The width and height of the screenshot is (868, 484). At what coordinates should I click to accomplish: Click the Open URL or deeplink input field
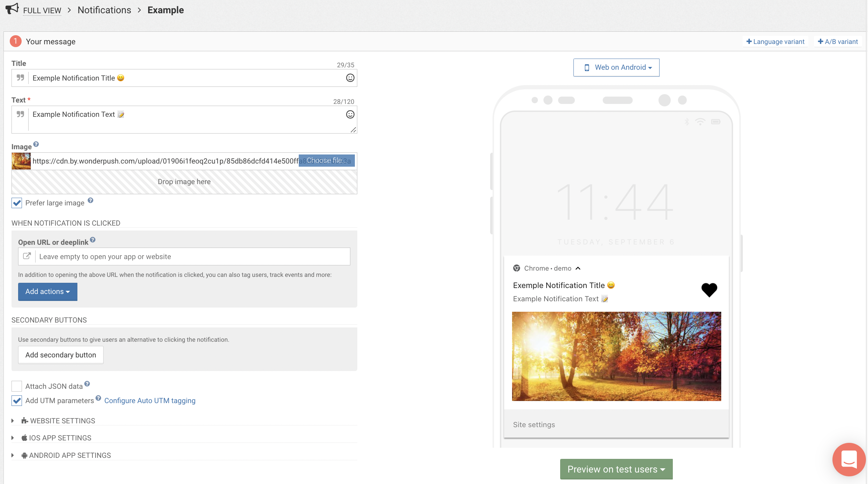point(192,256)
